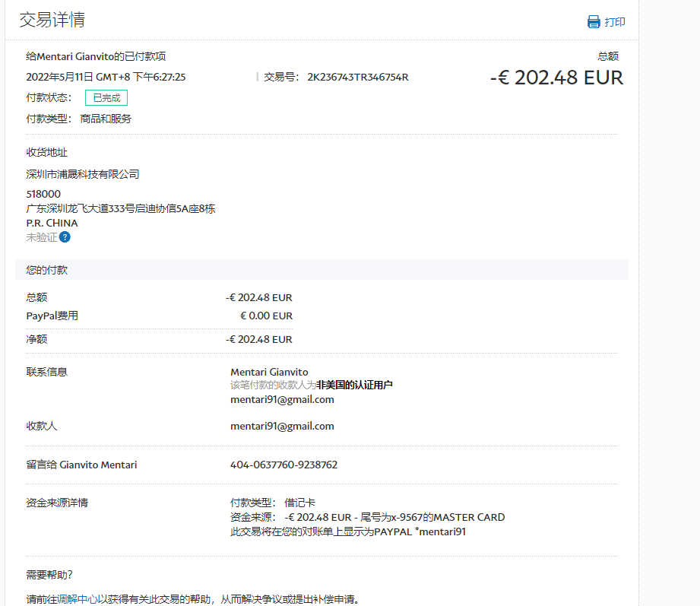This screenshot has width=700, height=606.
Task: Click the large -€ 202.48 EUR total
Action: pos(556,78)
